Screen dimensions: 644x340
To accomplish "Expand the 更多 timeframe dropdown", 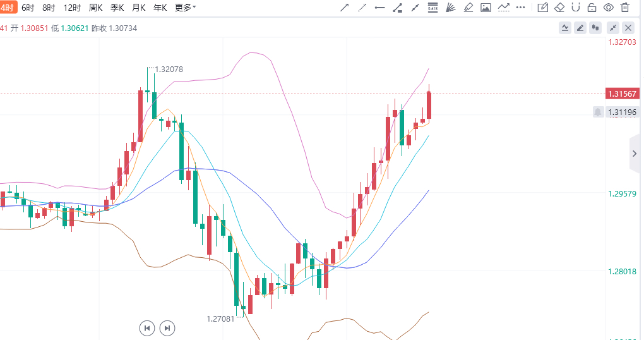I will tap(185, 8).
